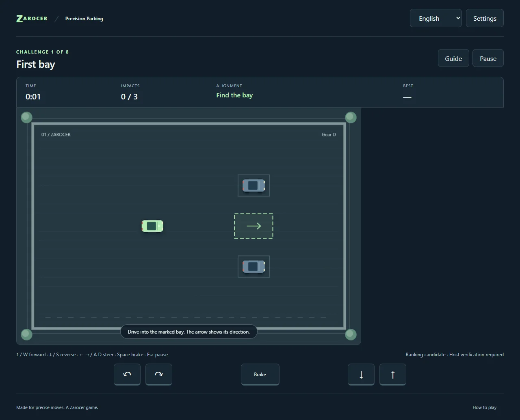Open the Guide
The image size is (520, 420).
[453, 58]
